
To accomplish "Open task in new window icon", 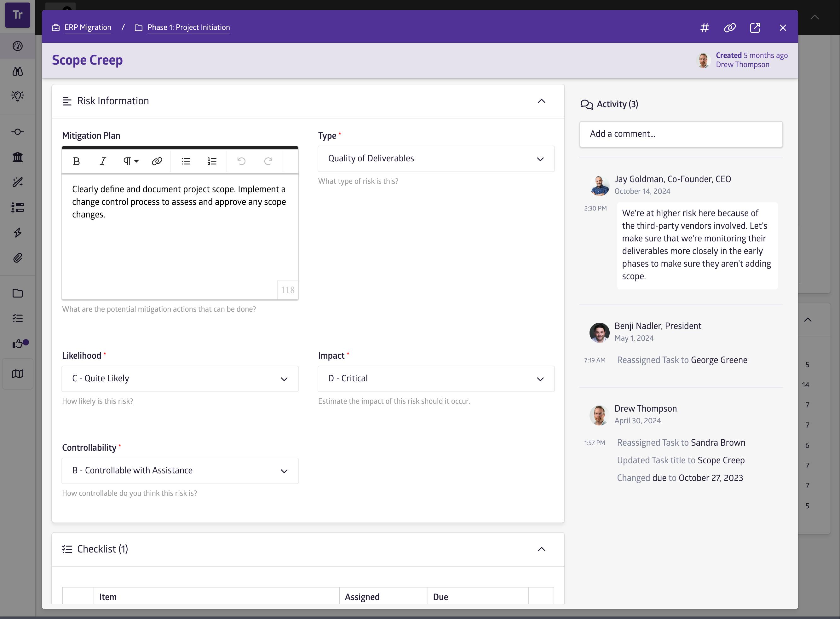I will point(755,28).
